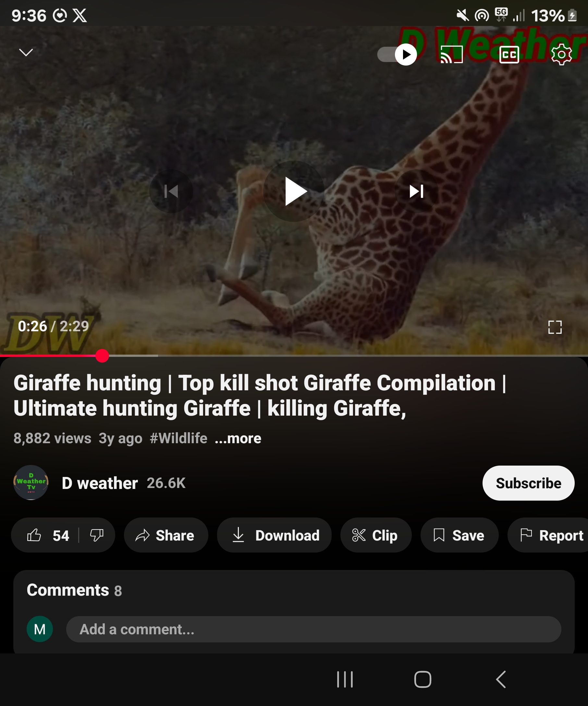Open the Share options
The height and width of the screenshot is (706, 588).
click(166, 535)
